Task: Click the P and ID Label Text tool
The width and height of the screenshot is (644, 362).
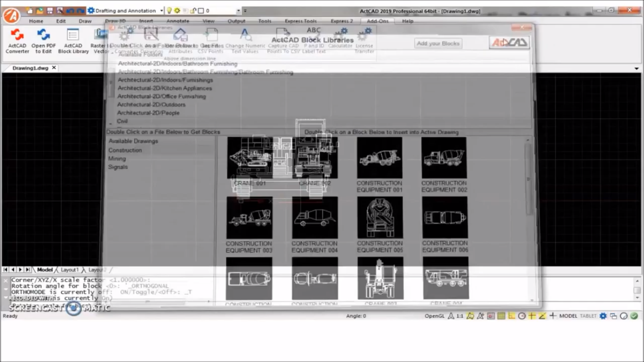Action: pyautogui.click(x=314, y=40)
